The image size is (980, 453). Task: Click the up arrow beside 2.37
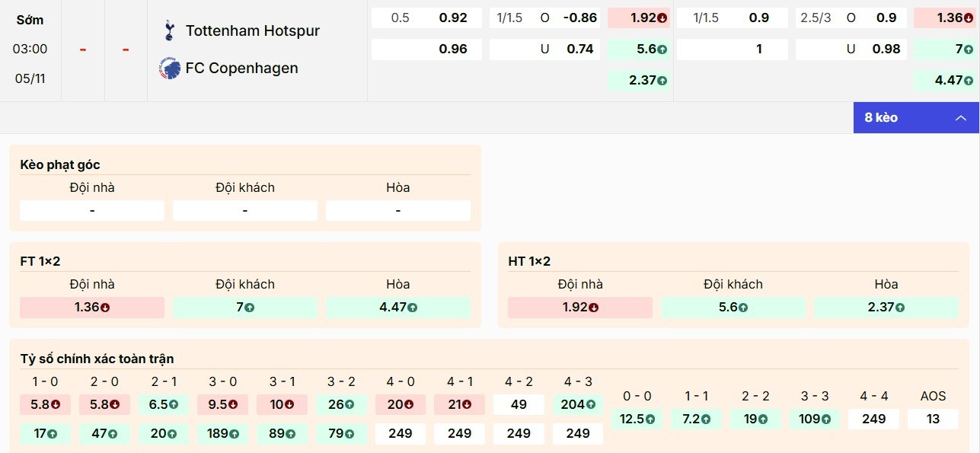662,79
